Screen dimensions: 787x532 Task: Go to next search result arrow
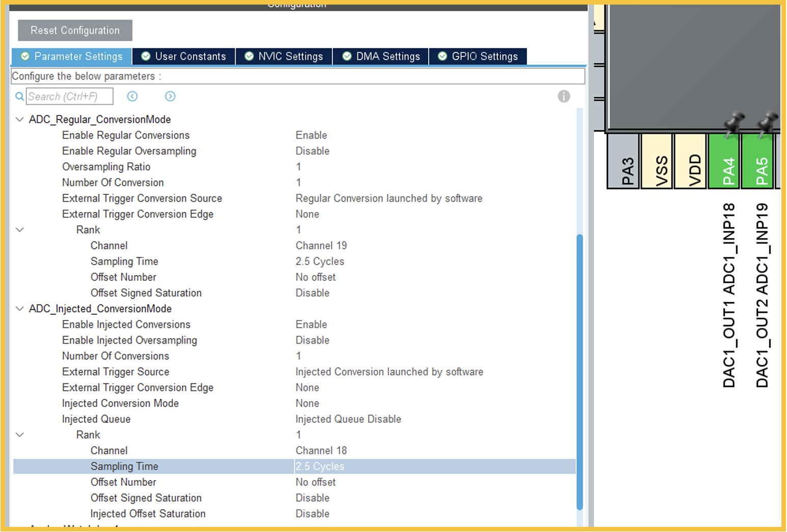[170, 96]
